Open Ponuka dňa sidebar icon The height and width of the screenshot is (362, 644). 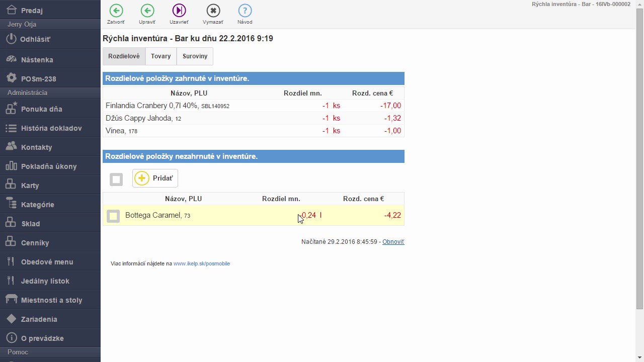pos(12,108)
